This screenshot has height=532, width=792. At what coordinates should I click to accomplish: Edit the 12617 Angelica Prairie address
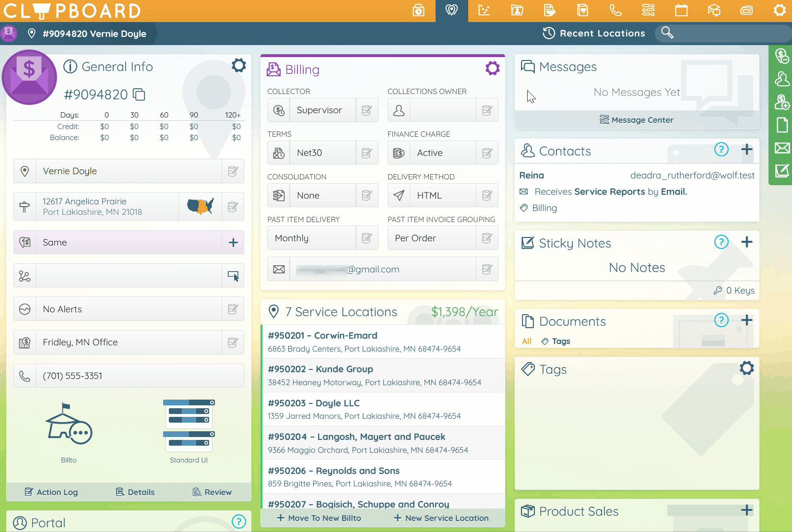click(233, 207)
